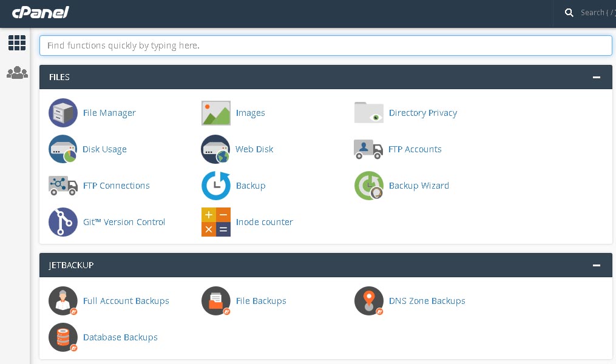Open the File Backups icon
The height and width of the screenshot is (364, 616).
215,301
